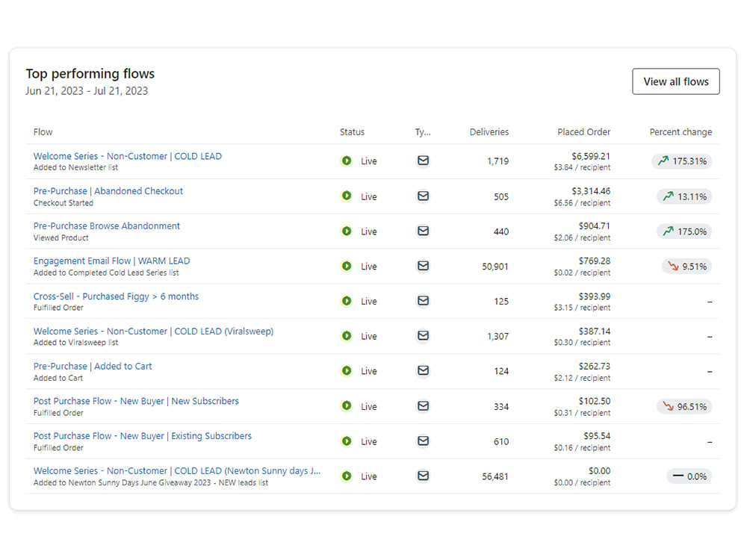Open Post Purchase Flow for Existing Subscribers
747x560 pixels.
(x=141, y=435)
